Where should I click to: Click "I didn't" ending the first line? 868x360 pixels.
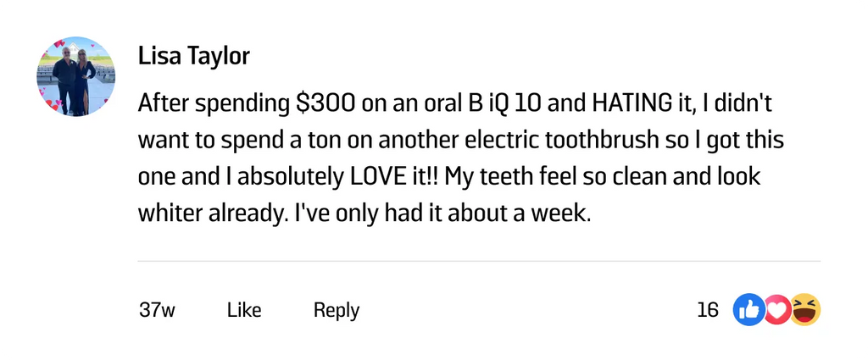pyautogui.click(x=747, y=105)
